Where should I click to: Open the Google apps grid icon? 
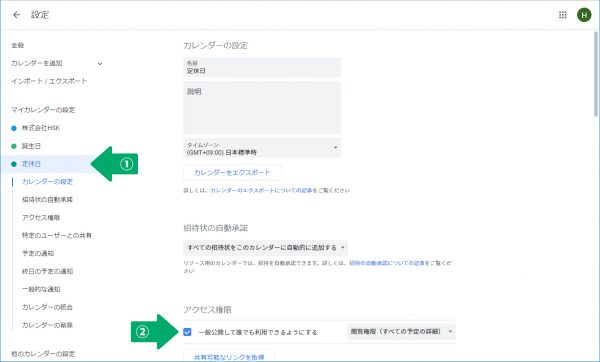point(562,15)
